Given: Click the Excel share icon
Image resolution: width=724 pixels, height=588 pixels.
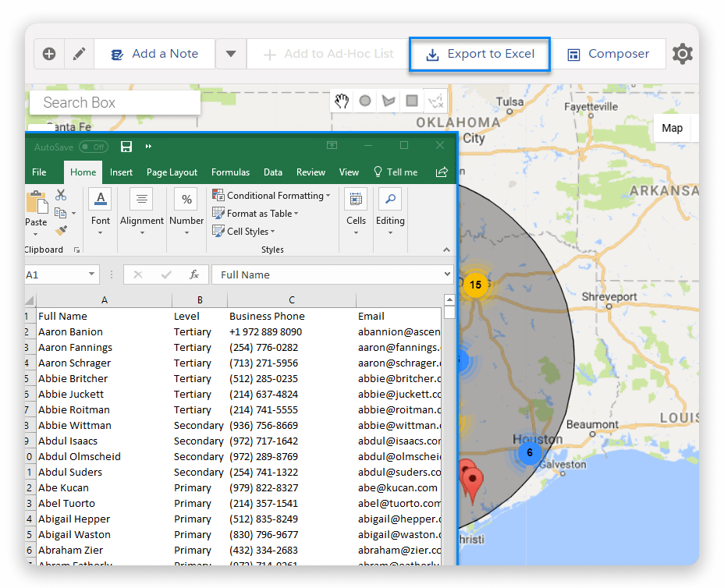Looking at the screenshot, I should (442, 172).
